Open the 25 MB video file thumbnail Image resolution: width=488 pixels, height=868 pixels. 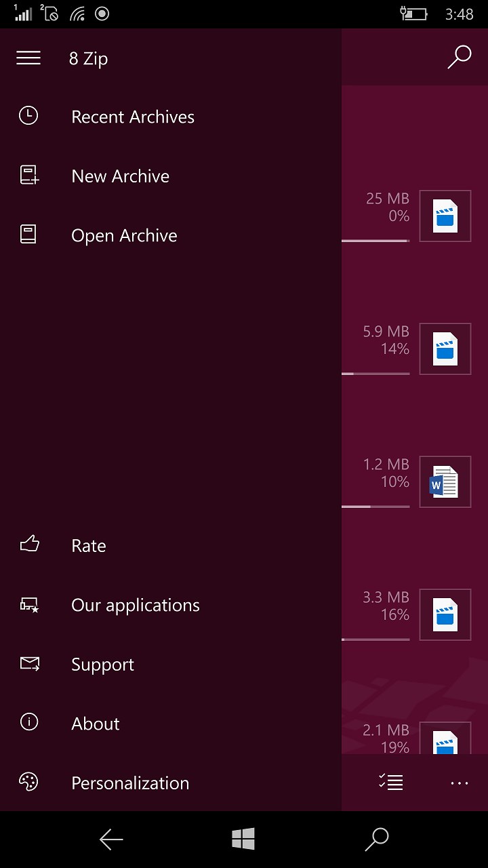[445, 216]
